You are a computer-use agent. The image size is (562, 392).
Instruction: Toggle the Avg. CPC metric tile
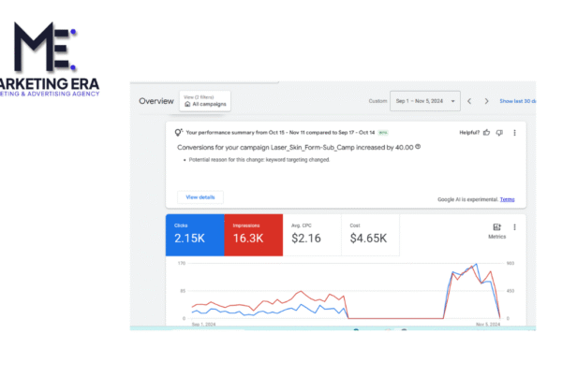pyautogui.click(x=312, y=234)
